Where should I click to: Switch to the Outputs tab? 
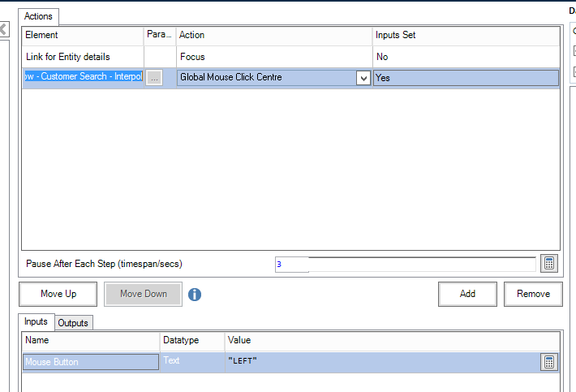tap(73, 323)
